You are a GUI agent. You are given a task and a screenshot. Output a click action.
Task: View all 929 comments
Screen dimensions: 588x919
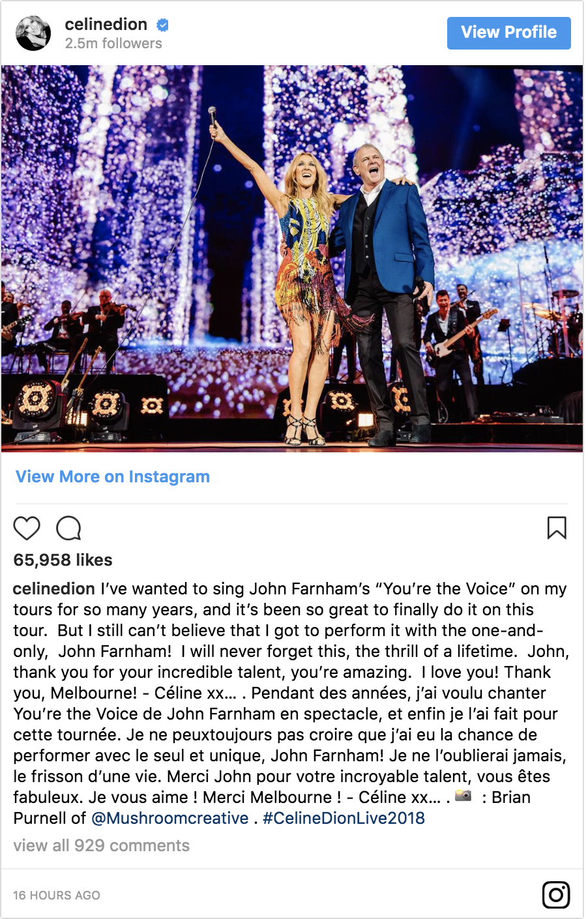(102, 845)
